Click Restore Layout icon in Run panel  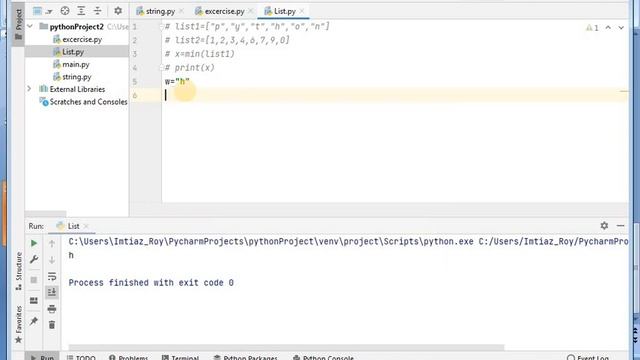[34, 301]
